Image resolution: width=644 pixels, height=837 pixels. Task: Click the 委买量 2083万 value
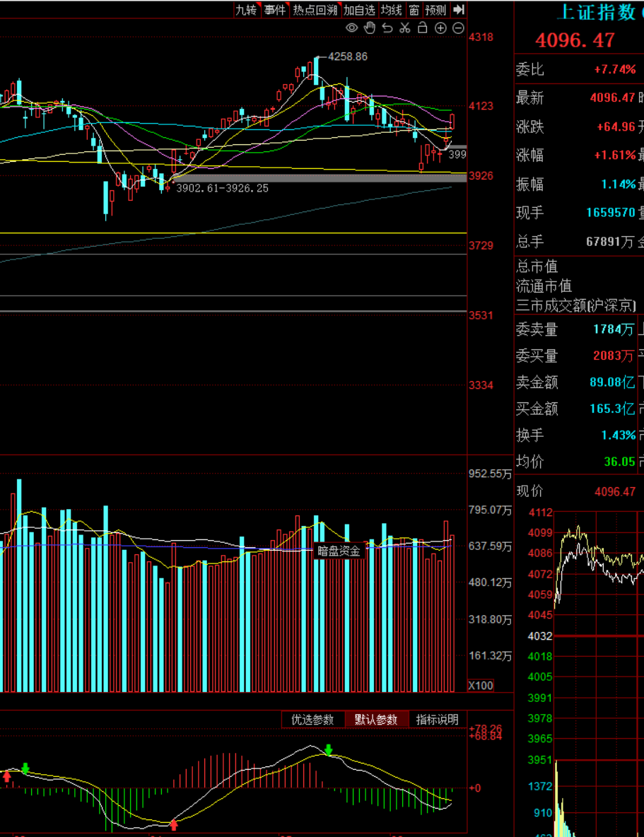(x=614, y=356)
